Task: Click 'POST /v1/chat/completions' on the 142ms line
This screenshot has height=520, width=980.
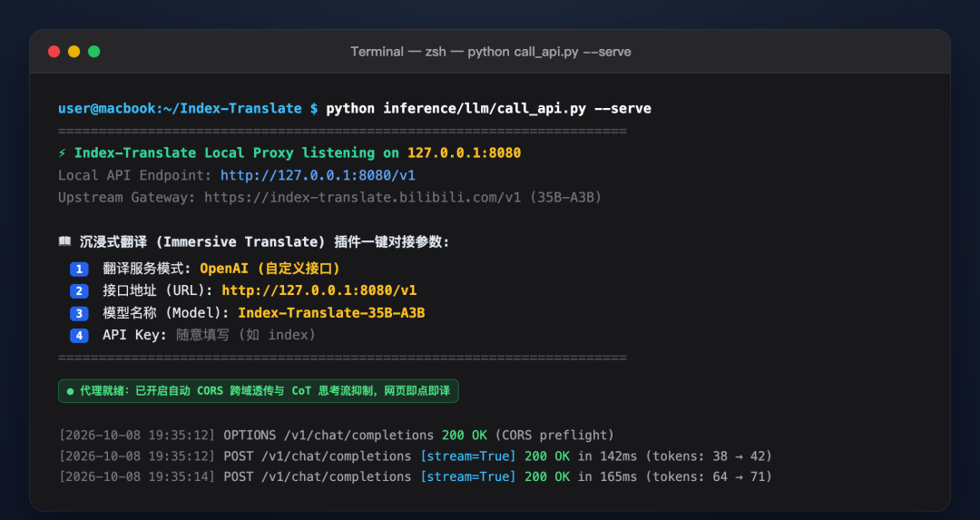Action: [318, 456]
